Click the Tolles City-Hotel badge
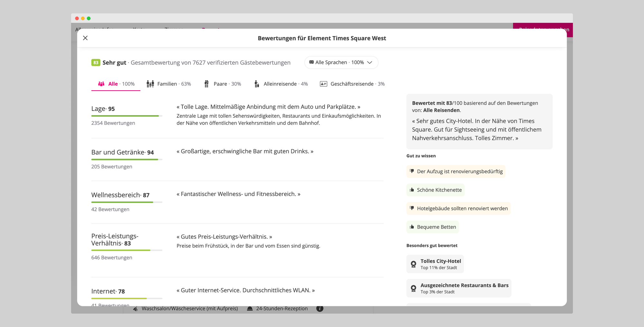This screenshot has width=644, height=327. point(435,264)
